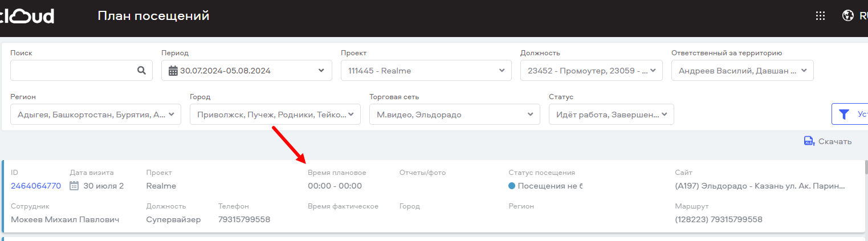Click the search magnifier icon
The width and height of the screenshot is (868, 241).
[x=141, y=71]
